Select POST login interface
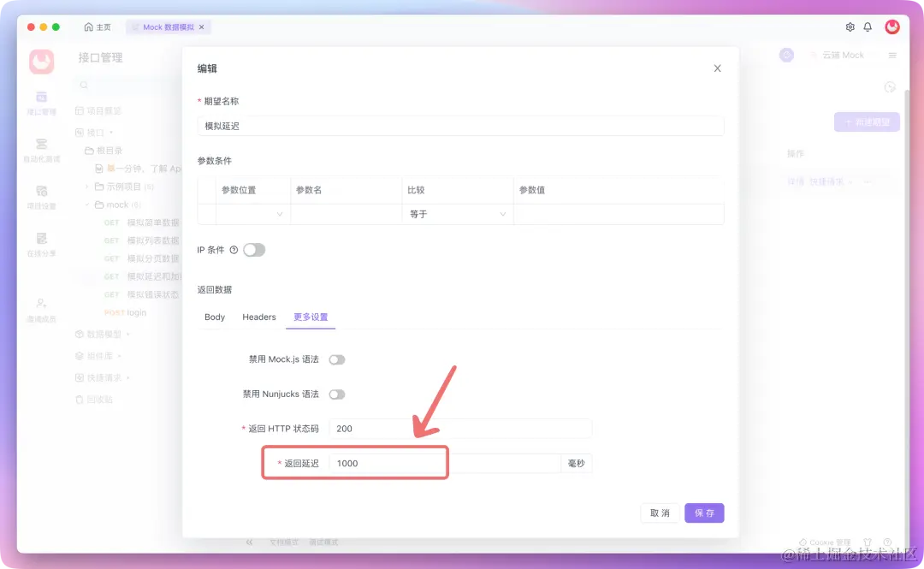The width and height of the screenshot is (924, 569). click(x=126, y=312)
